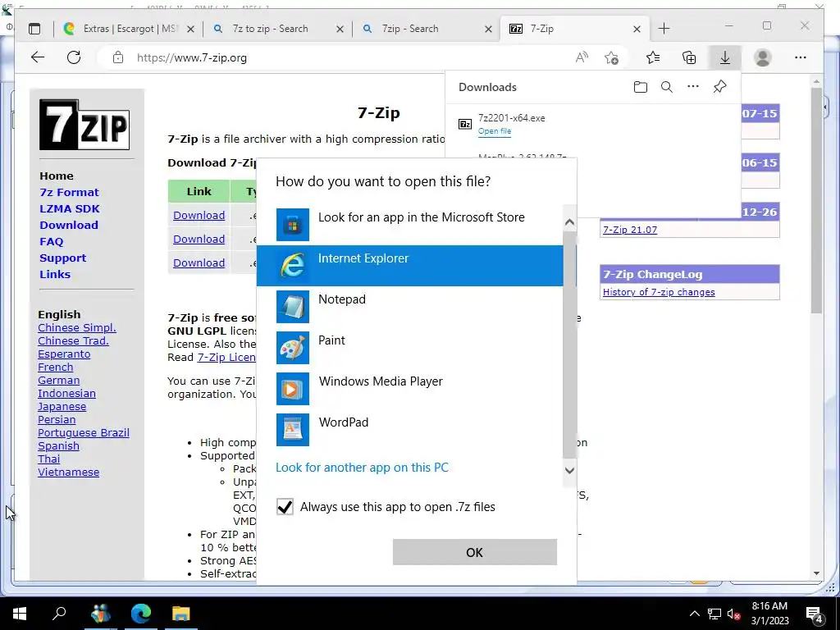
Task: Click 7z file icon beside 7z2201-x64.exe
Action: 465,125
